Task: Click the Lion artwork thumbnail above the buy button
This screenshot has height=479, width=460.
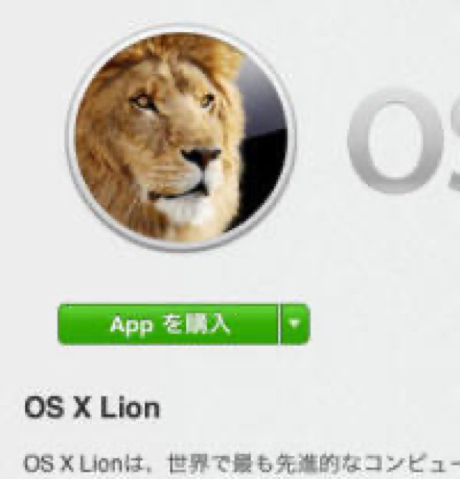Action: (181, 138)
